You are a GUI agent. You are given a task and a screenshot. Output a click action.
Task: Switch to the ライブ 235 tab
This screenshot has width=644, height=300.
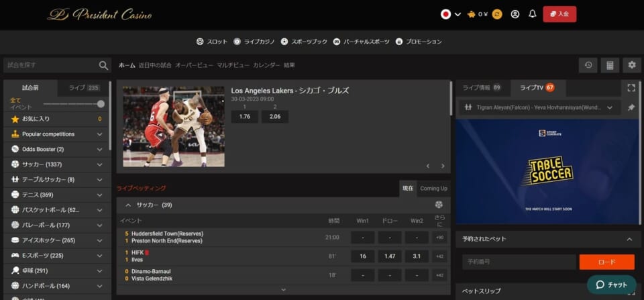(x=84, y=87)
